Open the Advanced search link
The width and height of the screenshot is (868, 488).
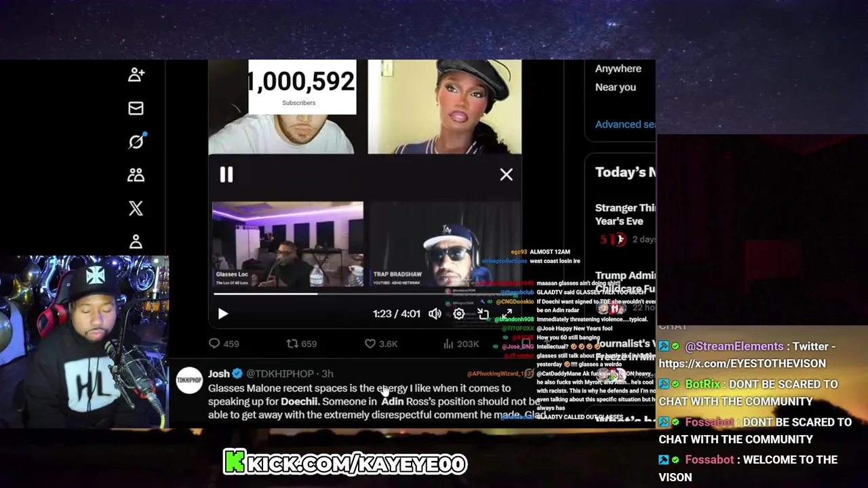(625, 124)
